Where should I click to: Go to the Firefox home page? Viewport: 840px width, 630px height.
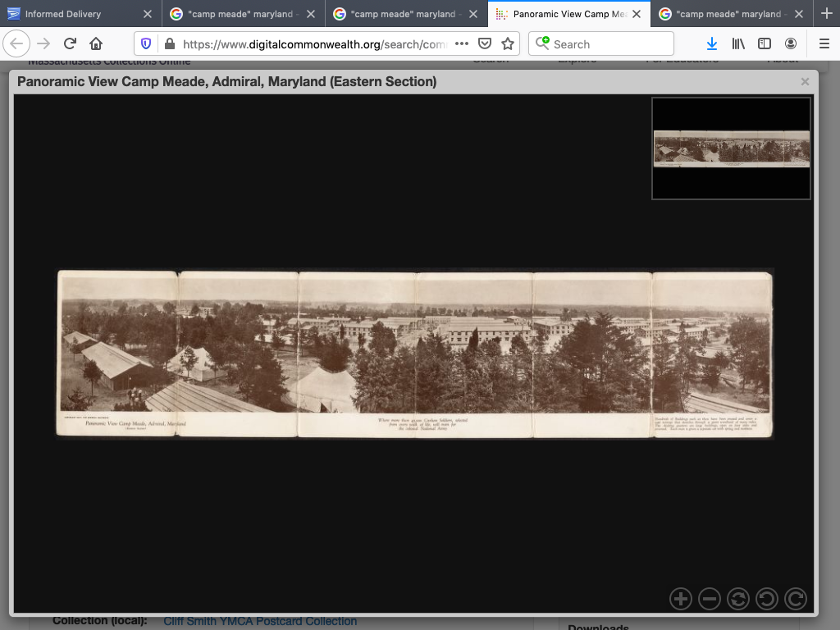pos(96,43)
